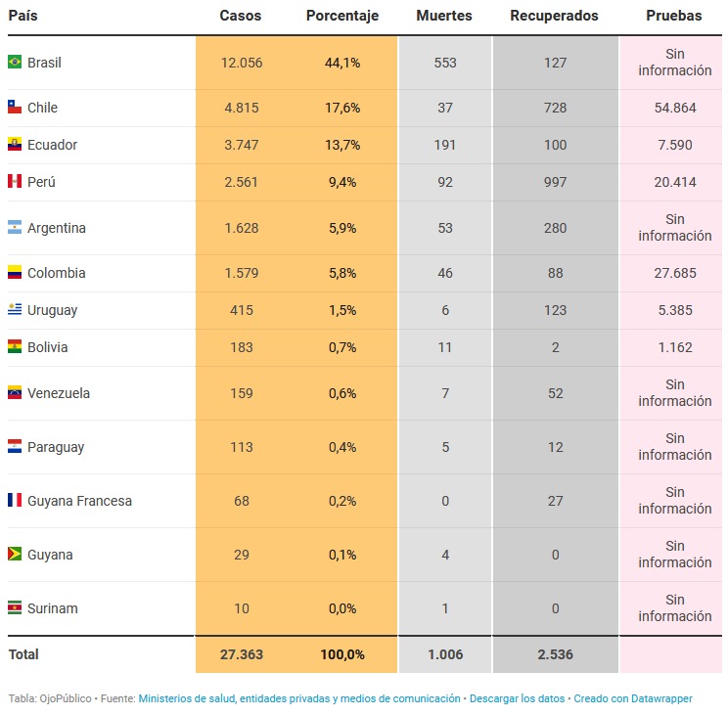Select the Casos column header
728x716 pixels.
(x=241, y=17)
